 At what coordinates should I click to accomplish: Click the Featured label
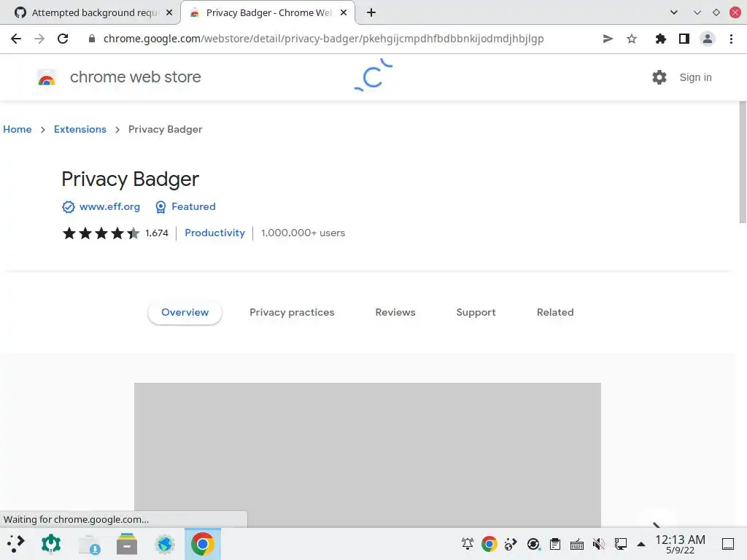click(193, 206)
